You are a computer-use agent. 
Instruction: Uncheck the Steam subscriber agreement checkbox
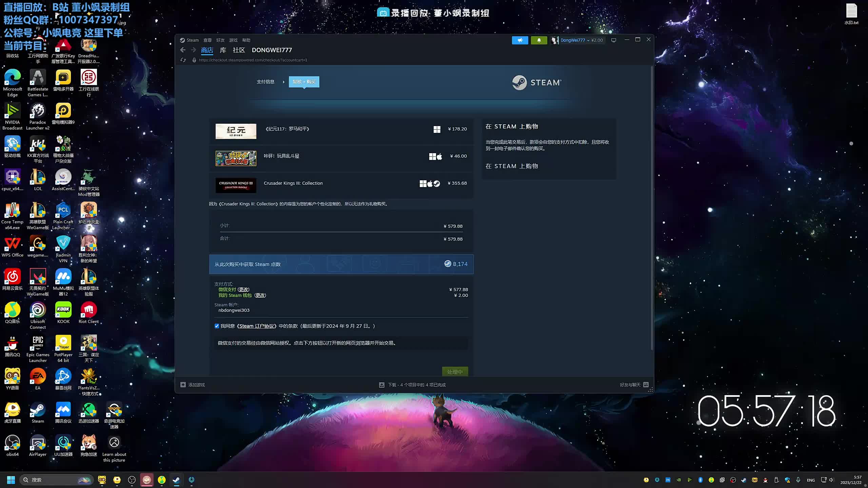[217, 326]
